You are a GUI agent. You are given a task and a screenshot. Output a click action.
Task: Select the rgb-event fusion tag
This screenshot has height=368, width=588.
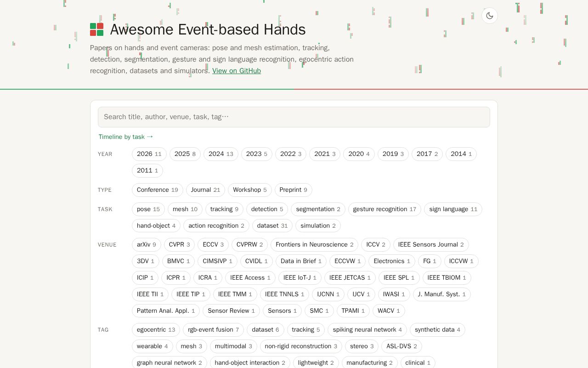point(213,330)
